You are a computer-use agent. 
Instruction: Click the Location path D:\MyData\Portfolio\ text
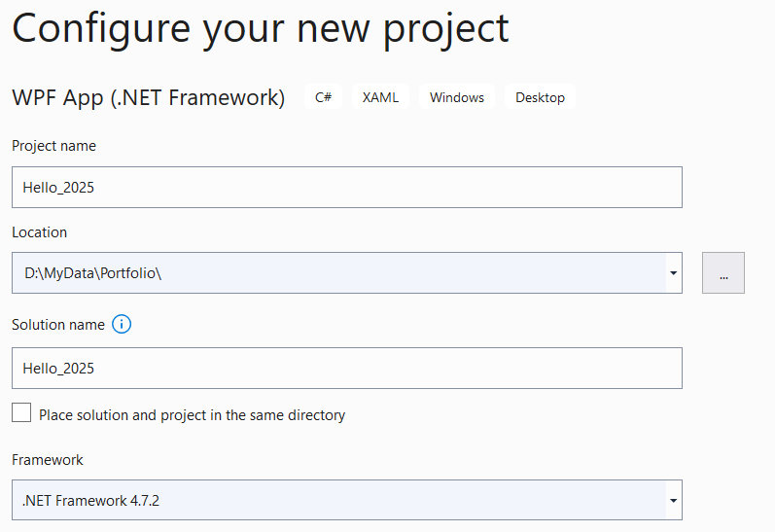[93, 273]
